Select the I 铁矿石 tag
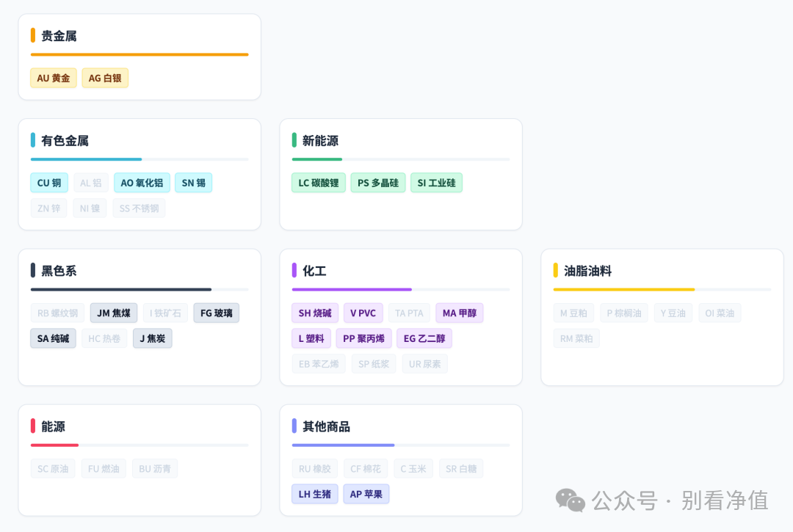Viewport: 793px width, 532px height. coord(165,312)
